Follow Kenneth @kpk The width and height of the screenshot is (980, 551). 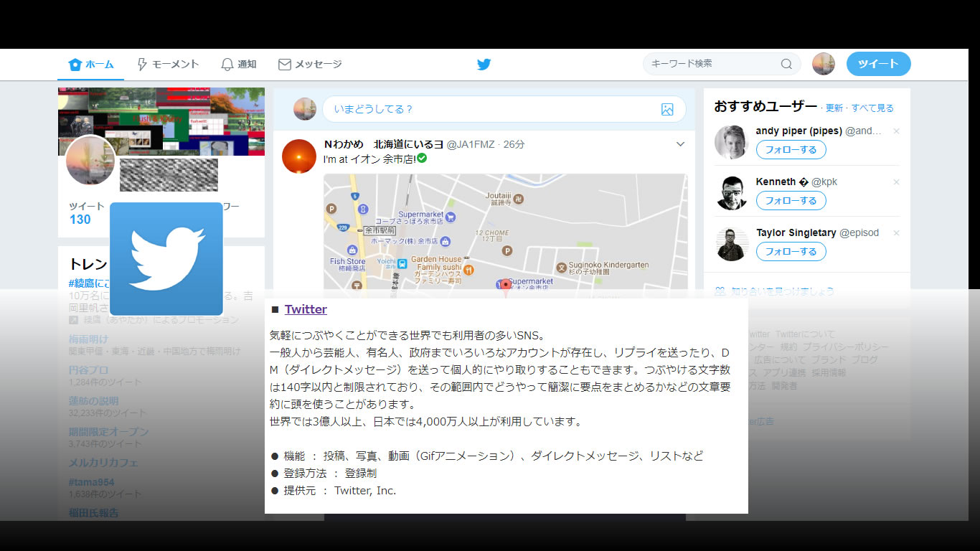pyautogui.click(x=791, y=201)
